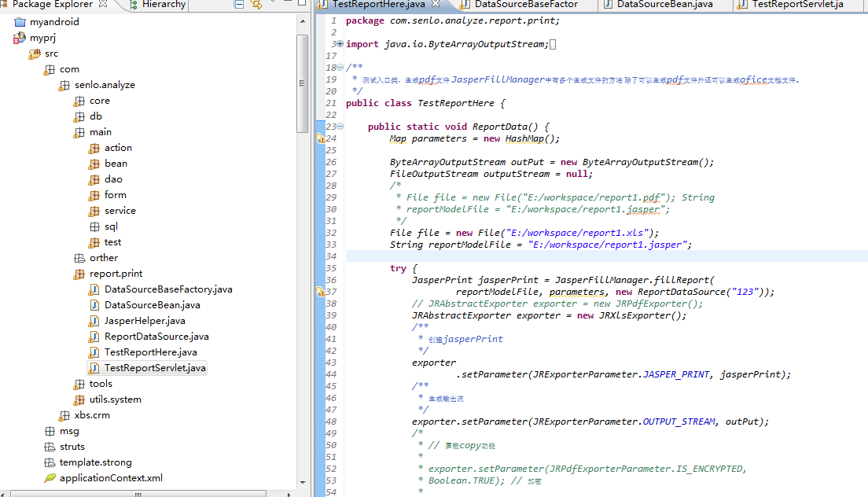Viewport: 868px width, 497px height.
Task: Click the src source folder icon
Action: point(34,53)
